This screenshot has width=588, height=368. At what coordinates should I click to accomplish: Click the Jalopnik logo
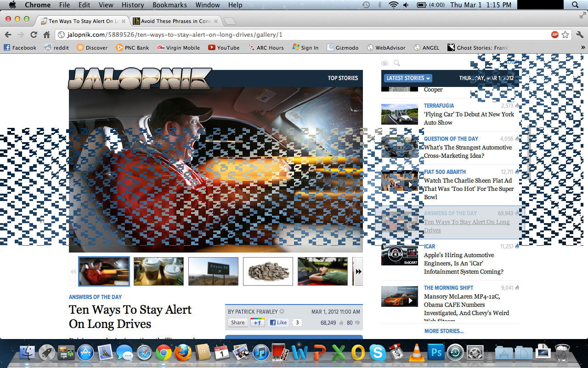[140, 79]
